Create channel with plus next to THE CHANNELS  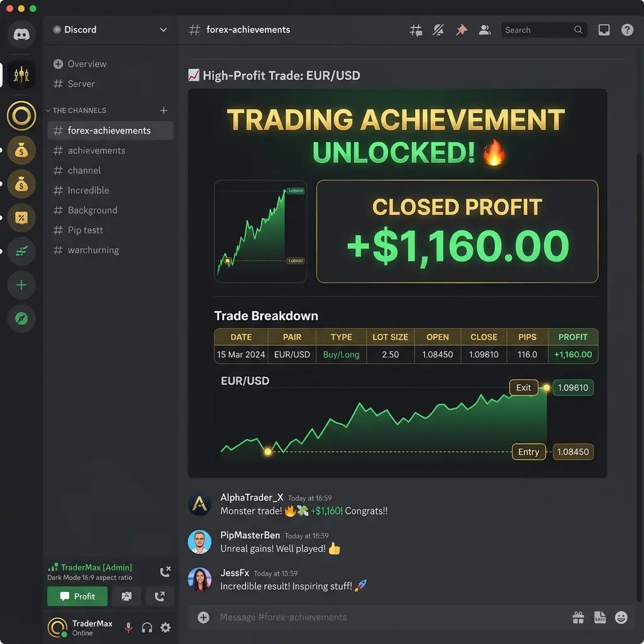click(164, 111)
